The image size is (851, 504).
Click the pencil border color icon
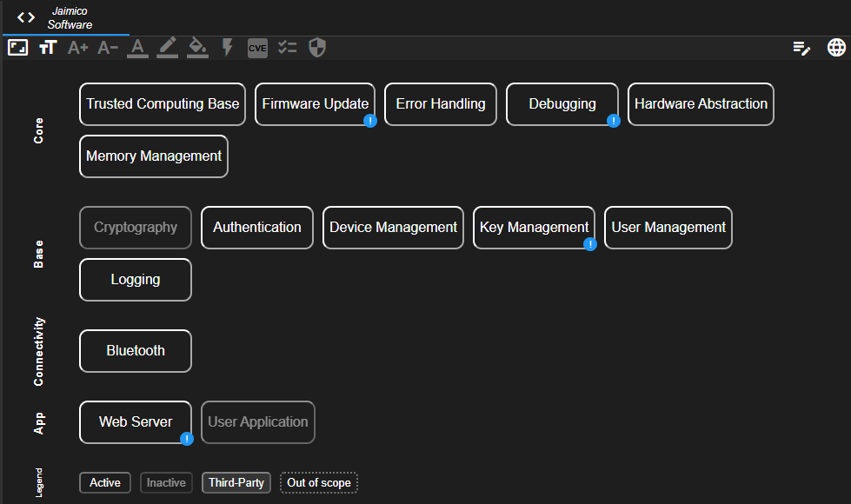pos(168,48)
